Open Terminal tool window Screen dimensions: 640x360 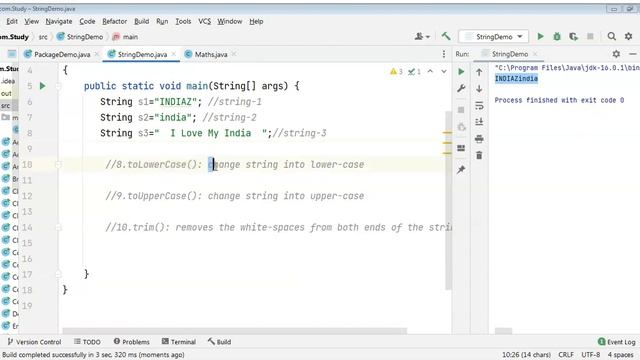pos(179,342)
